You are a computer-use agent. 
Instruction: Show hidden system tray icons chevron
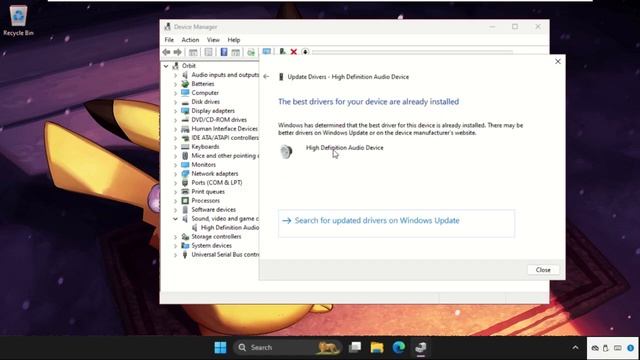tap(575, 348)
